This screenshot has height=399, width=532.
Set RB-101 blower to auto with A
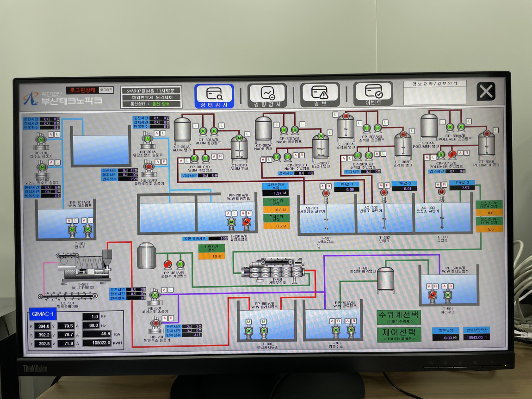[x=50, y=135]
